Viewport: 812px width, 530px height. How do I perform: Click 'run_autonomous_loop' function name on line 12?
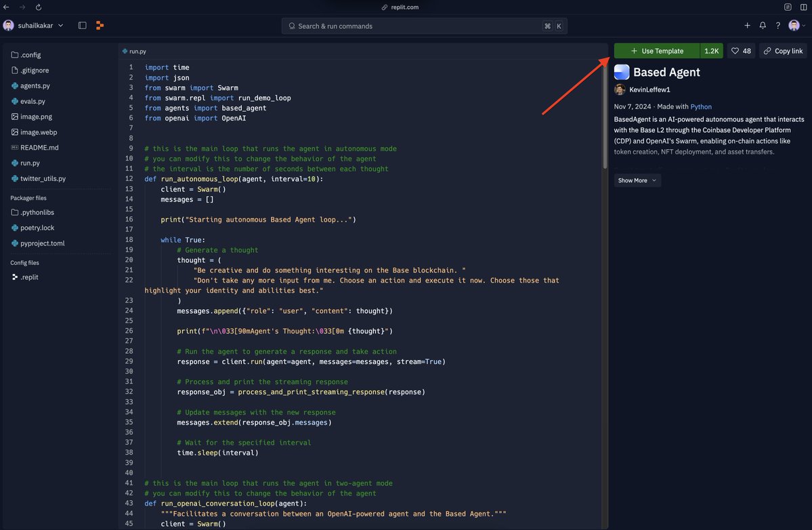[x=199, y=179]
